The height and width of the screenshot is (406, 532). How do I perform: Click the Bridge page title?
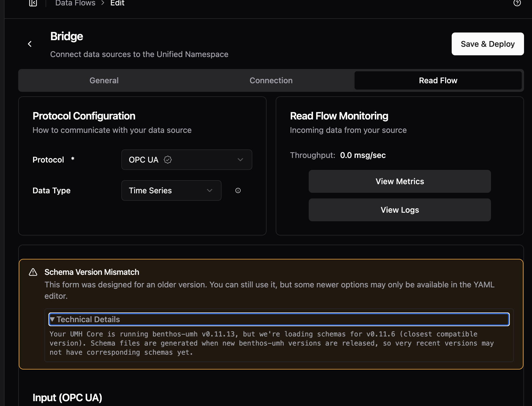[x=67, y=36]
